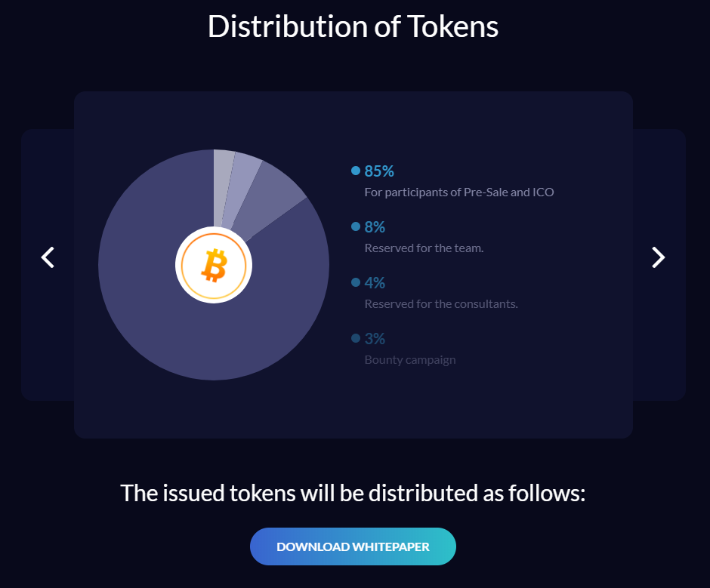710x588 pixels.
Task: Select the 8% team pie slice
Action: pos(270,198)
